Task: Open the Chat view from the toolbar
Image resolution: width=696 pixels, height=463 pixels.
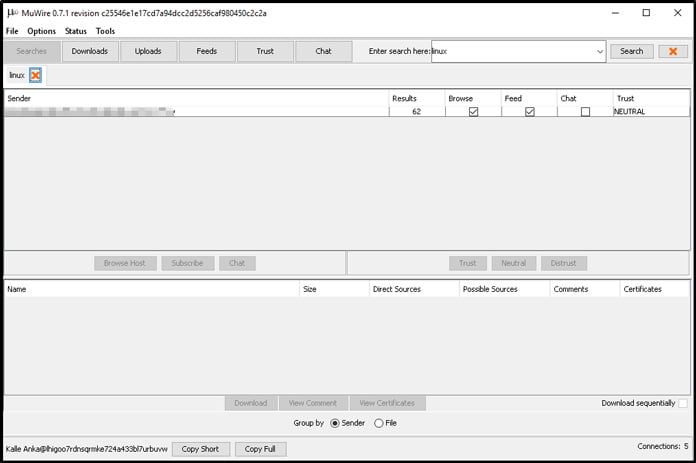Action: [323, 51]
